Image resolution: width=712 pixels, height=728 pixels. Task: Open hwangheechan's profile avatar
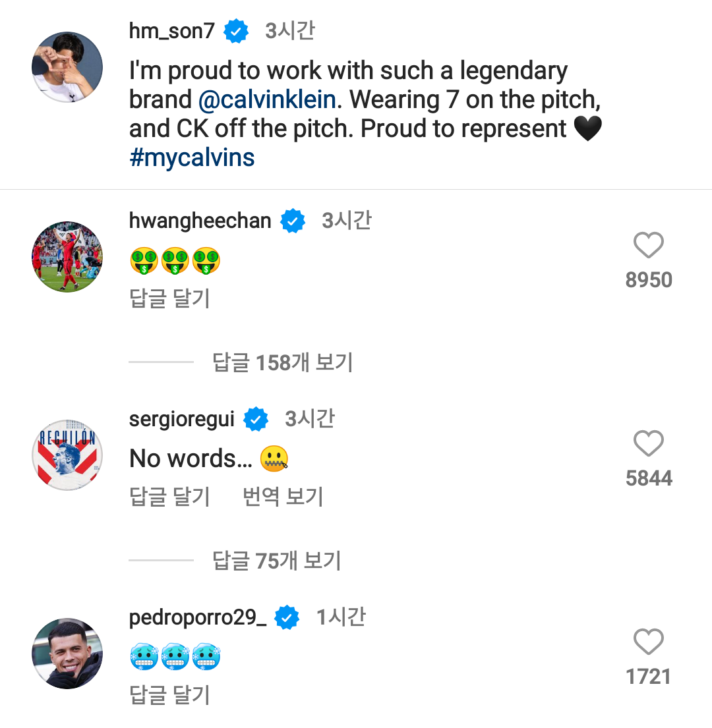pos(67,257)
